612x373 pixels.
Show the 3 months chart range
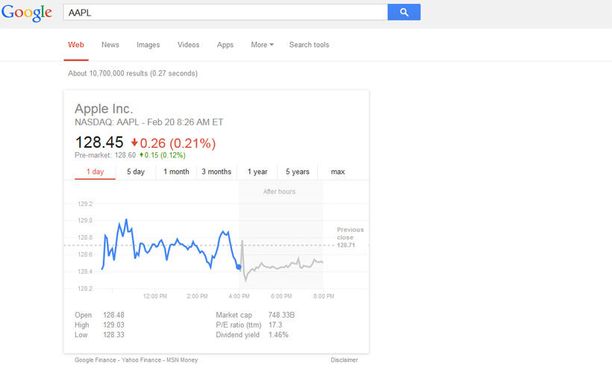click(216, 172)
